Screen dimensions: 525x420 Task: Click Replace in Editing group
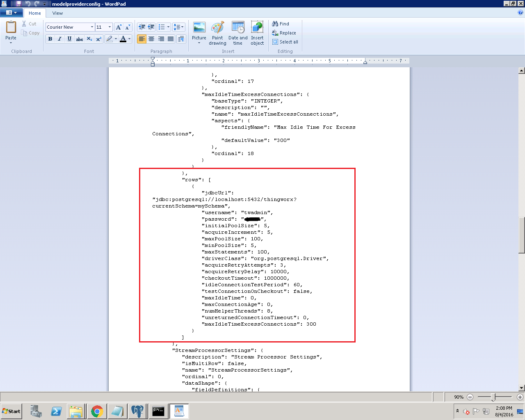pos(284,33)
